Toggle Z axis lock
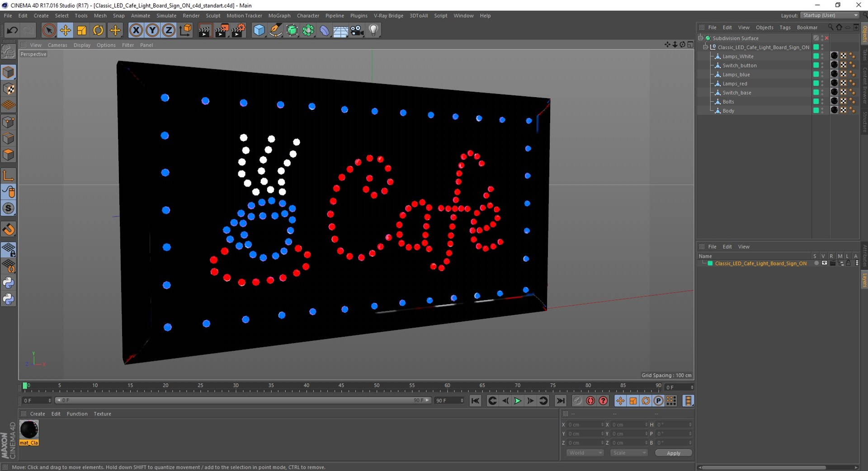 [169, 30]
